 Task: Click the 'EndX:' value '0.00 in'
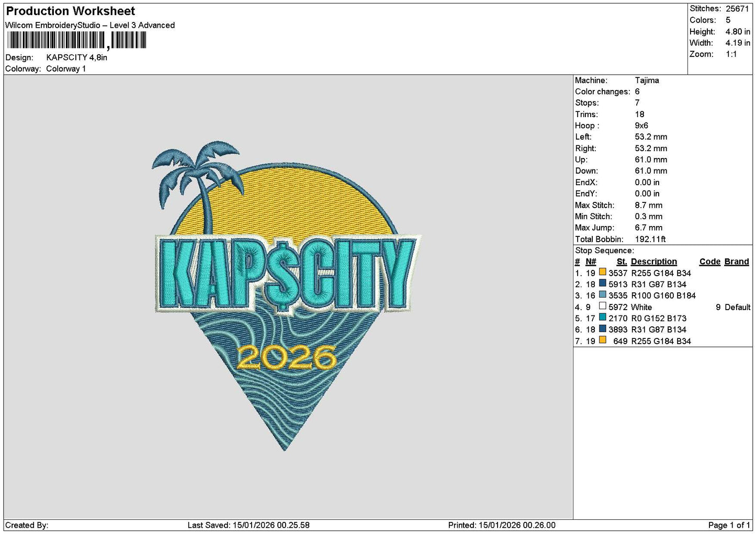(x=647, y=183)
